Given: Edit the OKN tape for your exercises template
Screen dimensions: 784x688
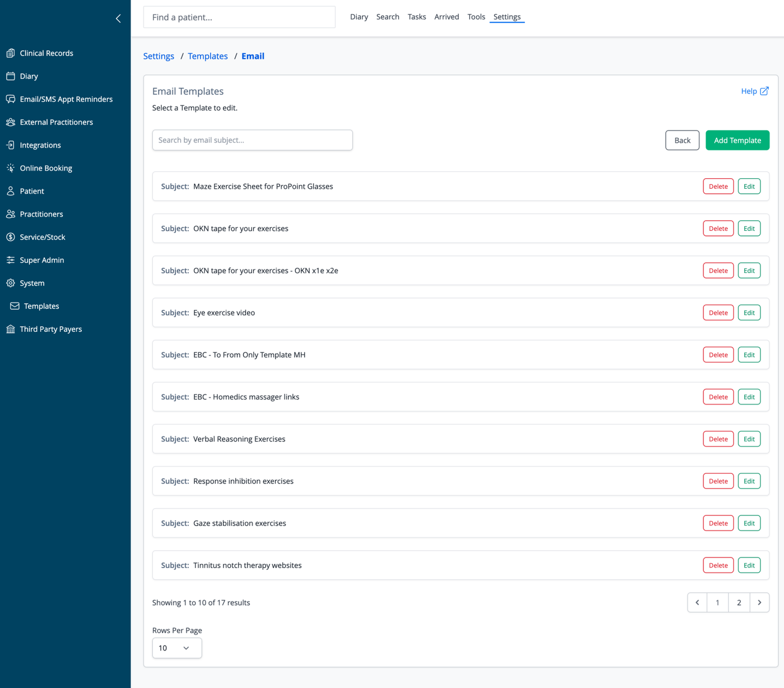Looking at the screenshot, I should click(x=749, y=229).
